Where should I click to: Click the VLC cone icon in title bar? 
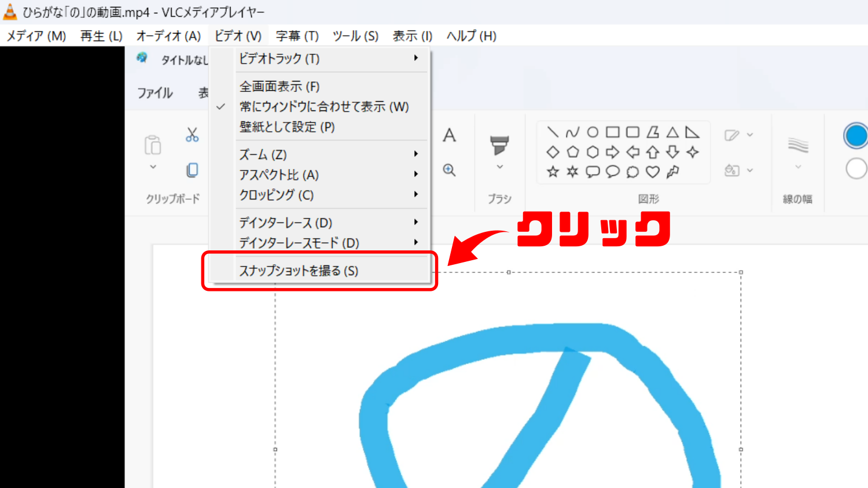click(x=10, y=12)
